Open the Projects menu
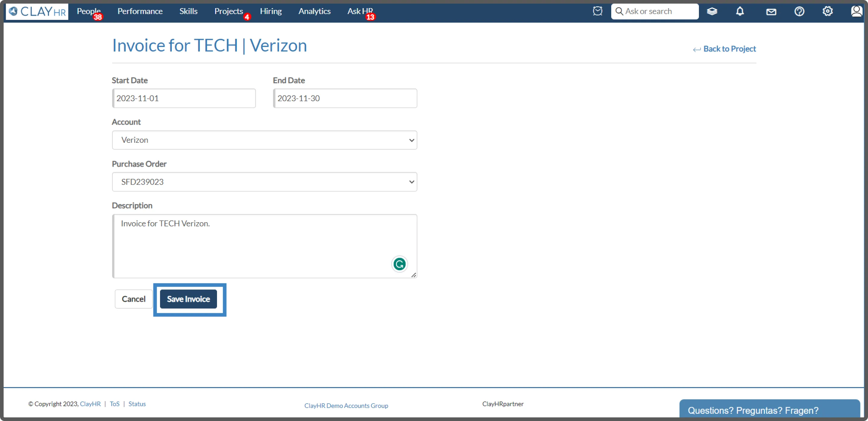Screen dimensions: 868x421 coord(228,11)
